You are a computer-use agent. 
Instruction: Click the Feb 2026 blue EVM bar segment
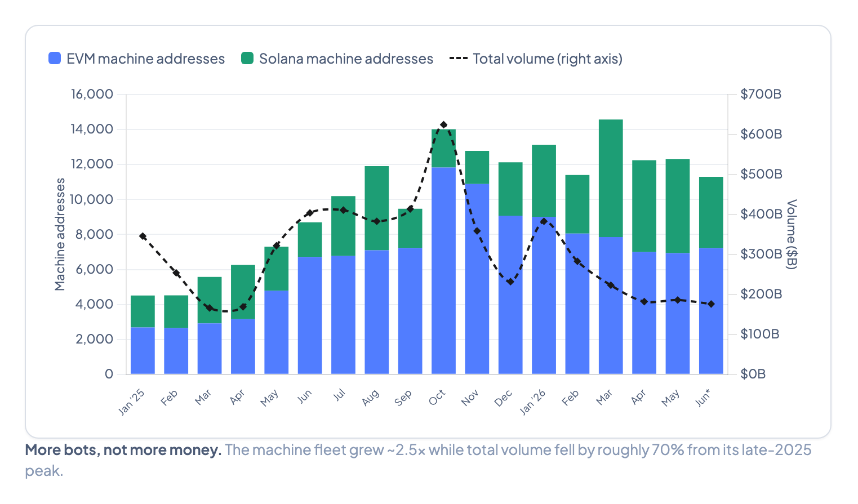[577, 304]
